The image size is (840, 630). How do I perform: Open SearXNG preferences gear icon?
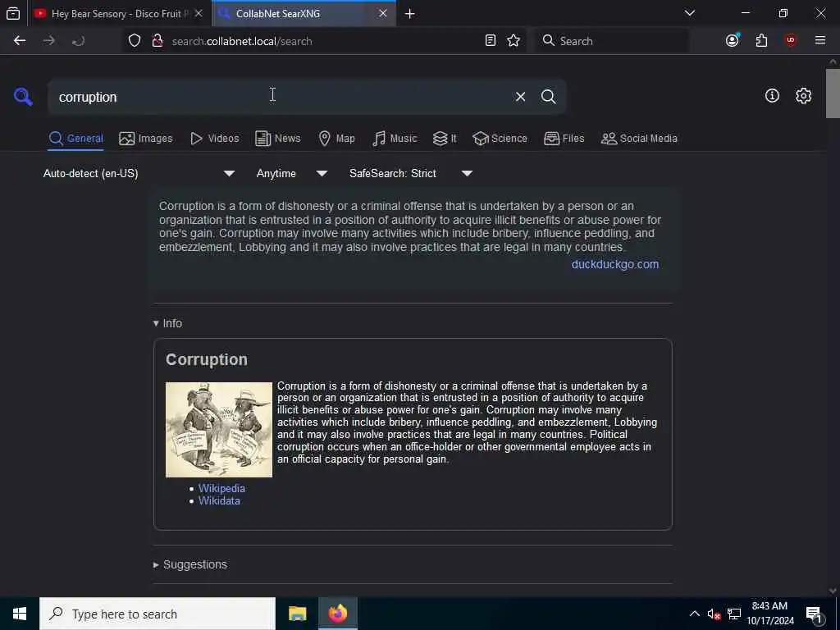803,96
